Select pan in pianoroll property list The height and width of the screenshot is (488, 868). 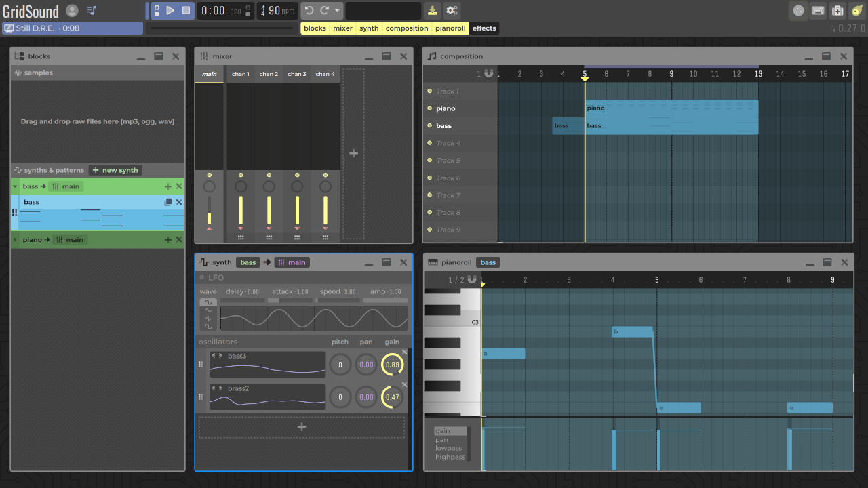pyautogui.click(x=441, y=440)
